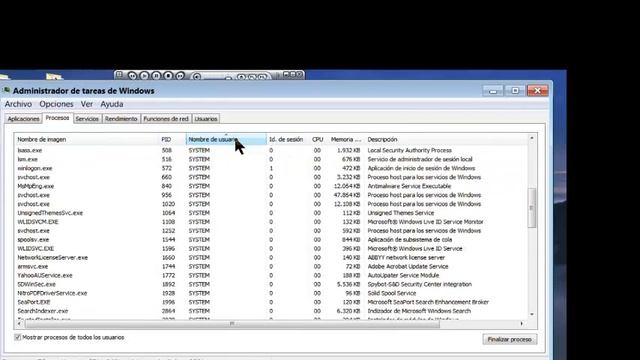Select the NitroPDFDriverService.exe process

click(271, 293)
